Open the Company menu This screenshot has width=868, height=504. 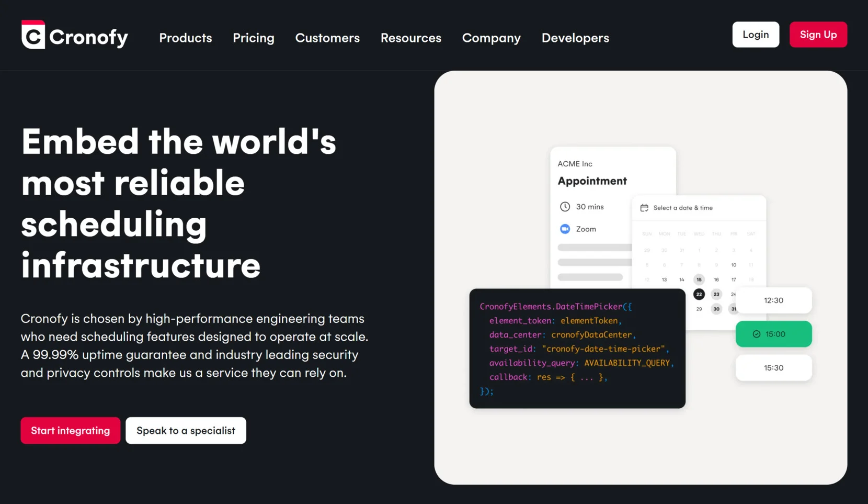492,38
